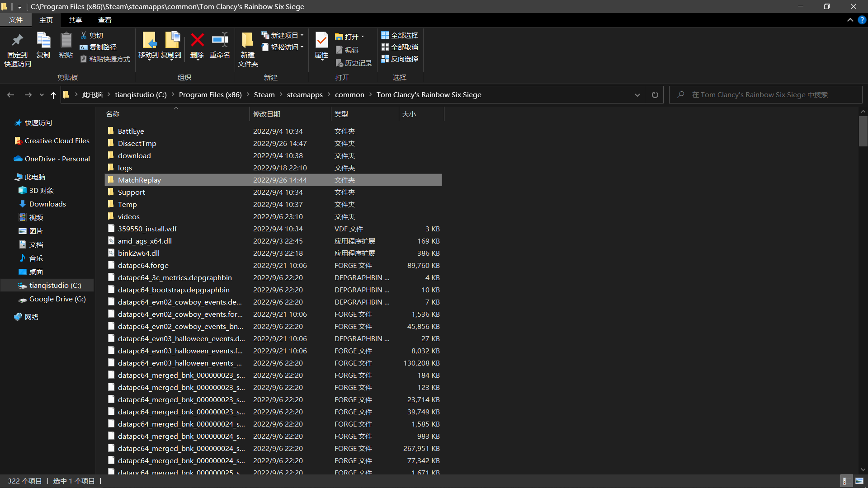The height and width of the screenshot is (488, 868).
Task: Click the Move To (移动到) icon
Action: pyautogui.click(x=149, y=41)
